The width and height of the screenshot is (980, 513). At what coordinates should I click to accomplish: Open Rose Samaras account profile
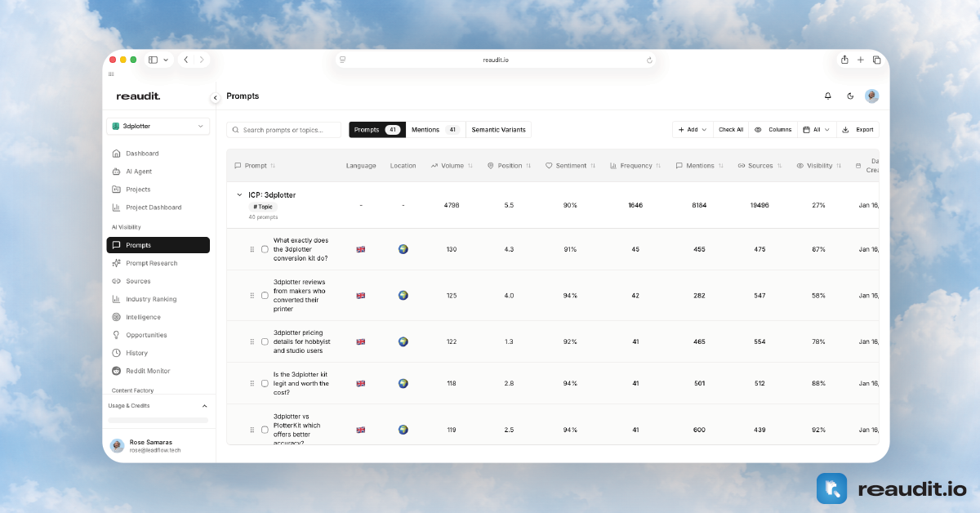[158, 445]
